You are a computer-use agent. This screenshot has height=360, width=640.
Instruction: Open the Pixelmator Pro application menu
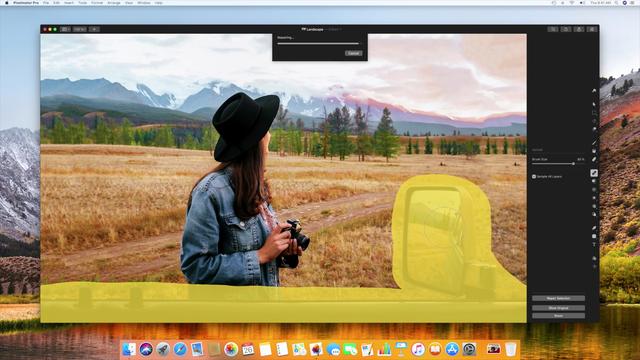26,3
